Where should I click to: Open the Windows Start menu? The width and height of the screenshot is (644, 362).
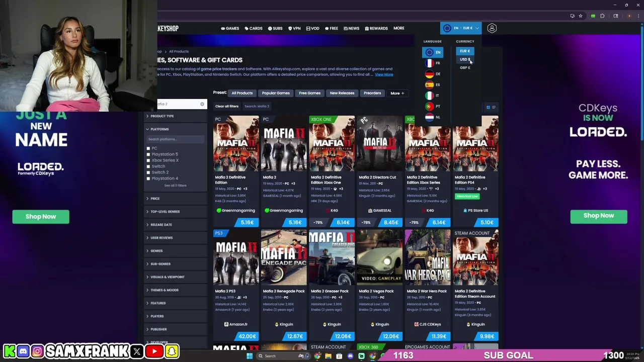click(x=249, y=356)
